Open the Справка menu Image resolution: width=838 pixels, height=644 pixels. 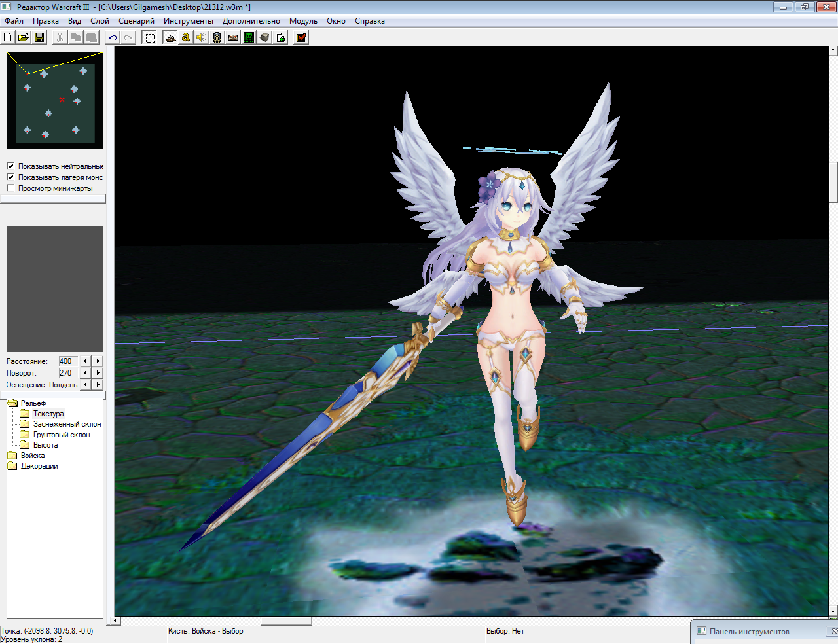tap(370, 21)
